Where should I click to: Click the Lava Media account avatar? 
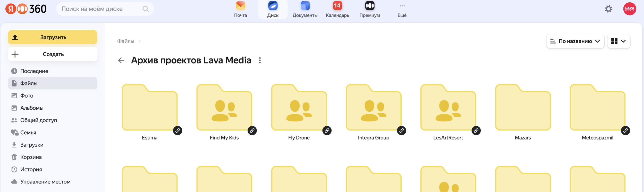click(x=630, y=9)
